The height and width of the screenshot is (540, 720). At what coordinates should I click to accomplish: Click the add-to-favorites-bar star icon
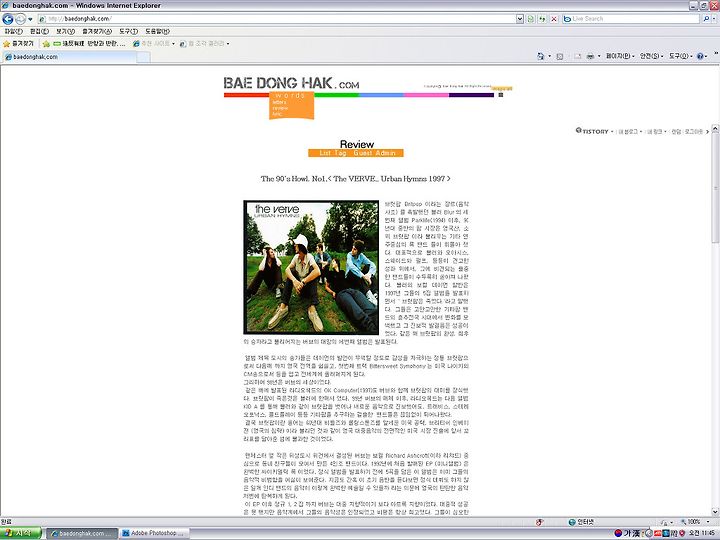(46, 44)
